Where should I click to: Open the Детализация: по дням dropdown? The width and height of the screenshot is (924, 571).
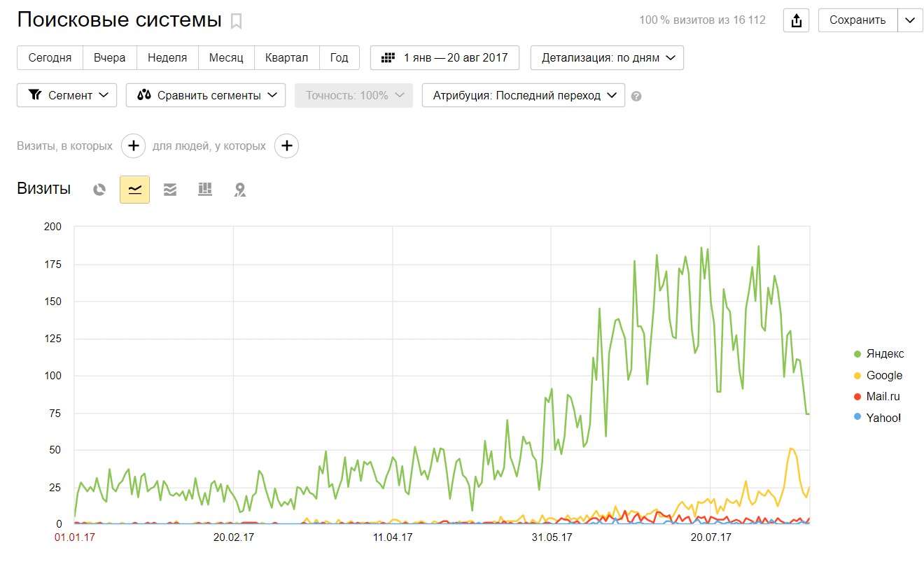click(607, 57)
